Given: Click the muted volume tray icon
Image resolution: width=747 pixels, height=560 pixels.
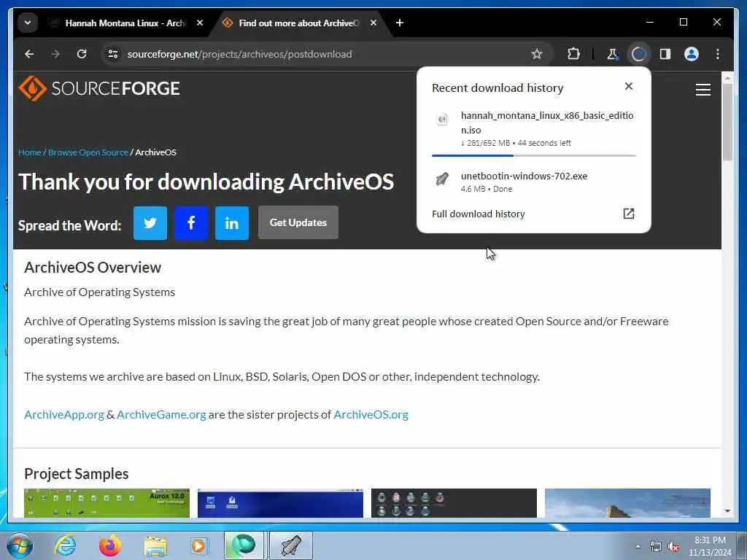Looking at the screenshot, I should (x=673, y=547).
